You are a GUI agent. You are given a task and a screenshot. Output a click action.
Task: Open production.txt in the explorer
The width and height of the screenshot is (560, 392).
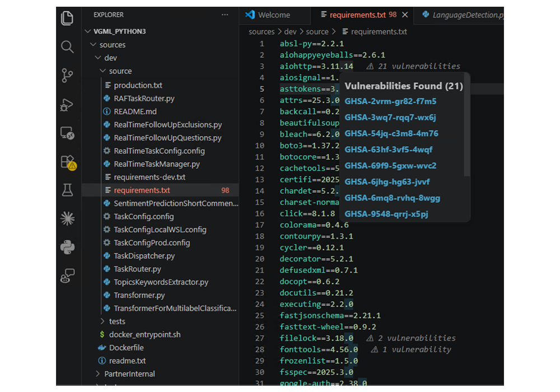coord(138,85)
